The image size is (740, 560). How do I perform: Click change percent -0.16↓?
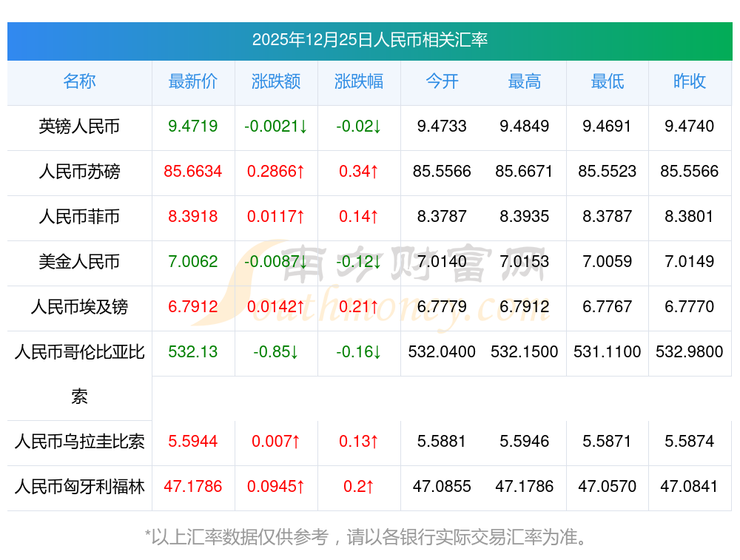click(359, 352)
